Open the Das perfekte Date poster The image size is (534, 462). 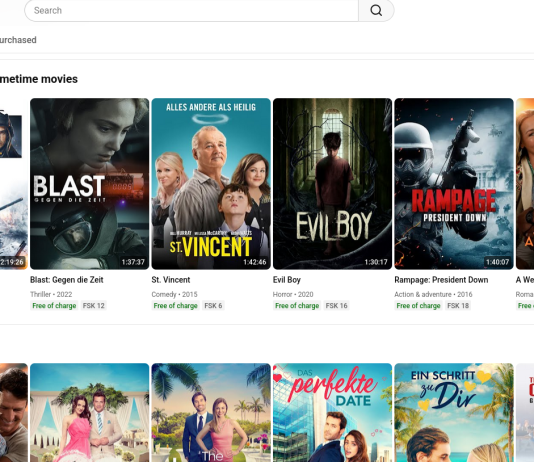[x=332, y=413]
